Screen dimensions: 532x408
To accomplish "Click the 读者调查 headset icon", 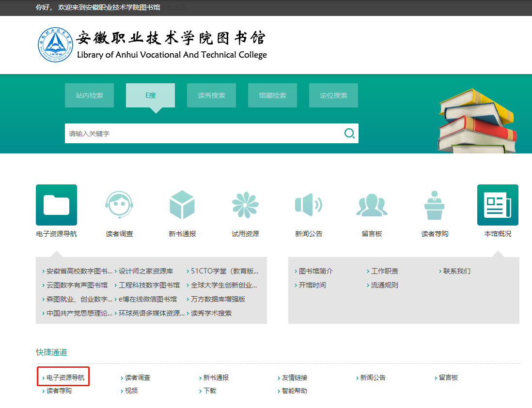I will [119, 205].
